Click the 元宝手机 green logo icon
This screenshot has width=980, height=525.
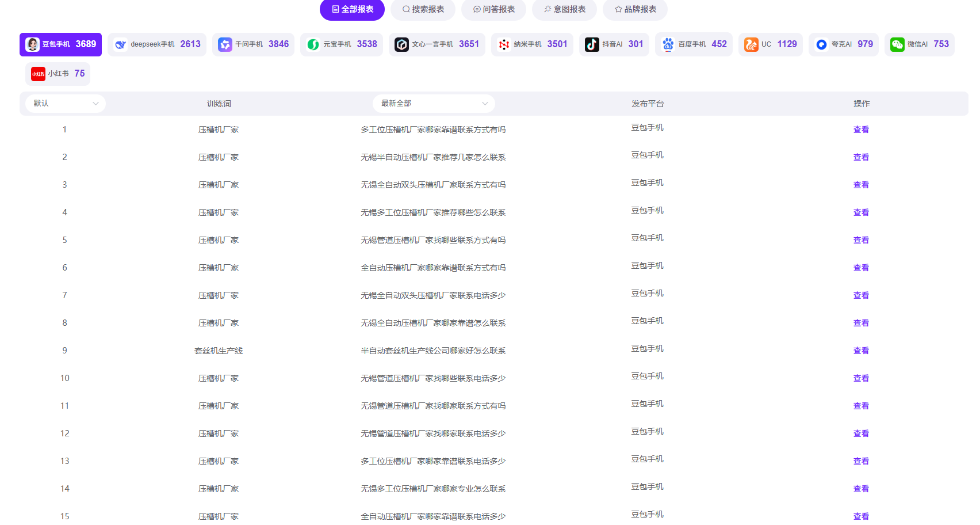(313, 44)
